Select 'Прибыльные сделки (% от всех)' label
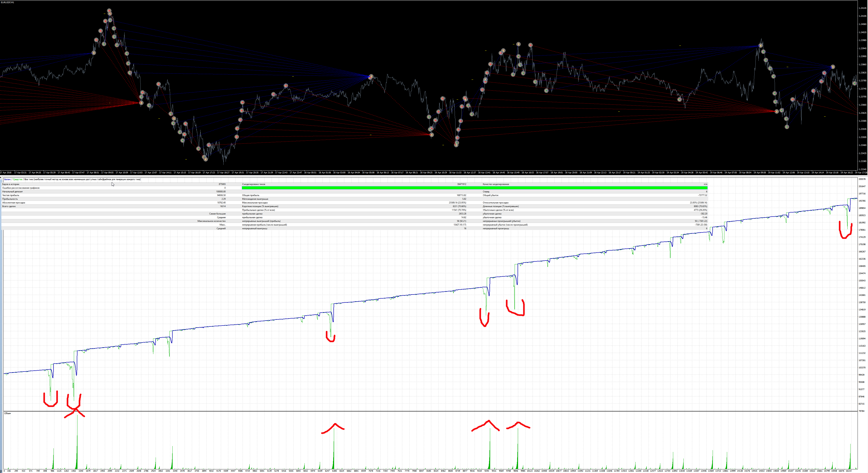The height and width of the screenshot is (473, 868). click(258, 210)
